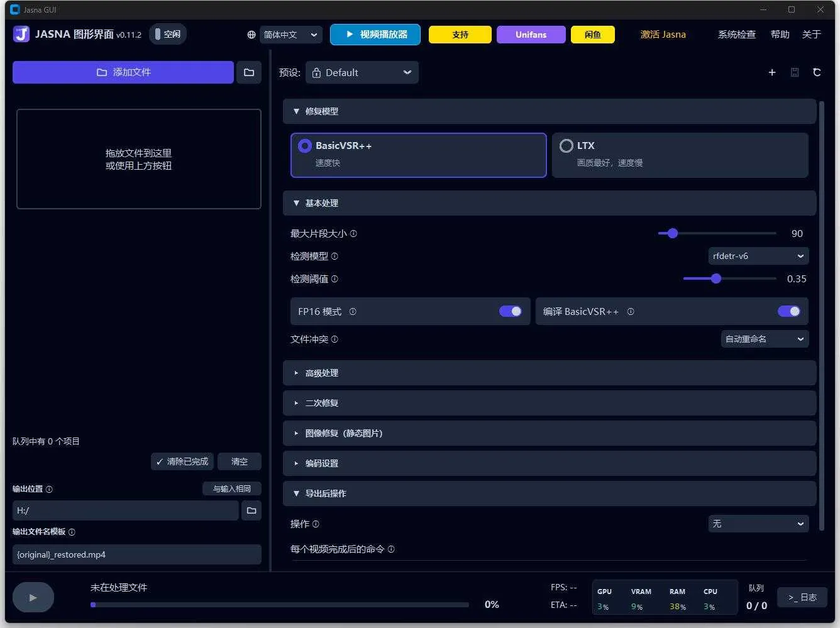Image resolution: width=840 pixels, height=628 pixels.
Task: Show info for 操作 setting
Action: pyautogui.click(x=316, y=524)
